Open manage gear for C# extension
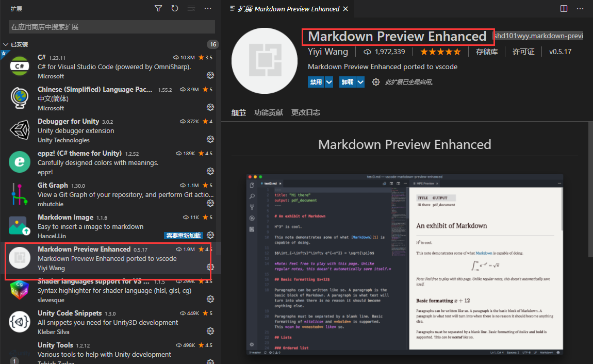Image resolution: width=593 pixels, height=364 pixels. [211, 75]
